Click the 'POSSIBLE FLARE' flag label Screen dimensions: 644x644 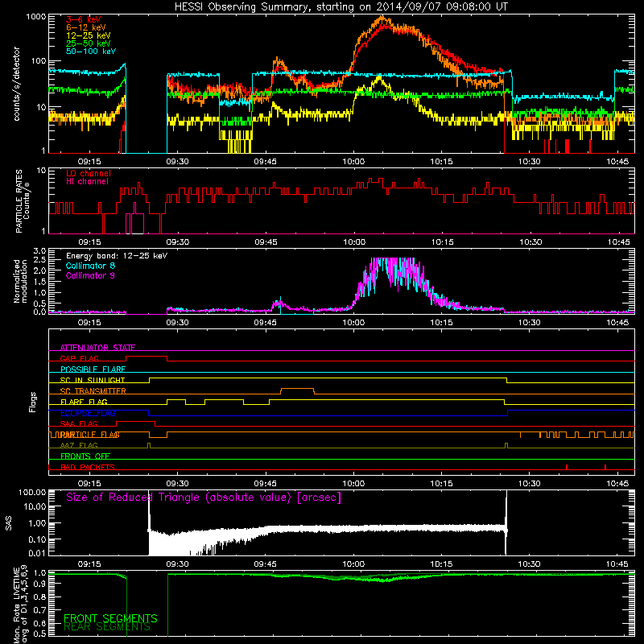[93, 369]
